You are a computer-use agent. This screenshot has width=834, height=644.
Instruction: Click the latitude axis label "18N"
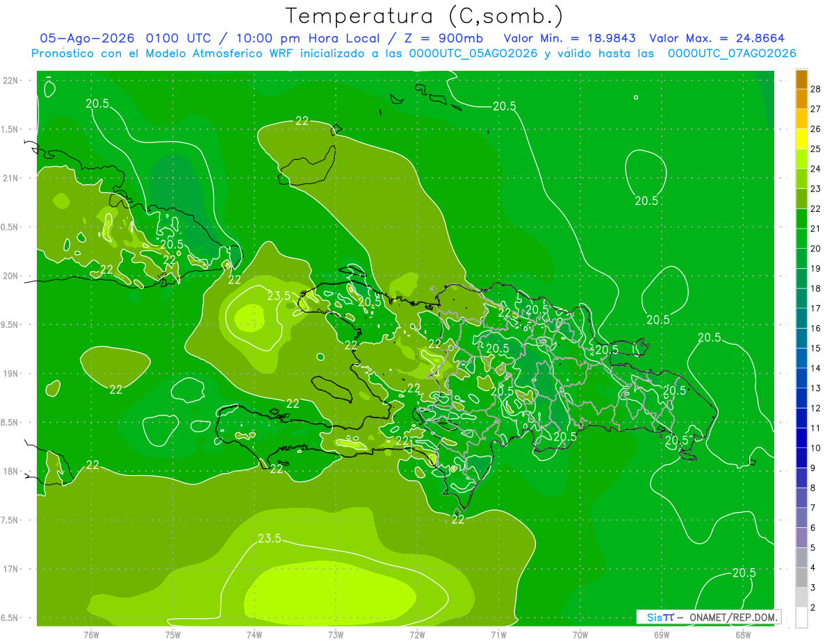pos(10,471)
